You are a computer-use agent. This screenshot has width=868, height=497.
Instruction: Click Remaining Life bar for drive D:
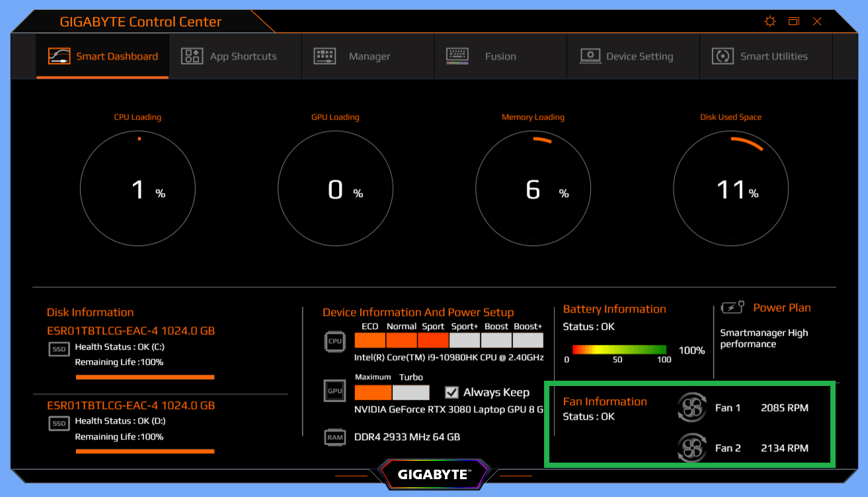click(145, 451)
